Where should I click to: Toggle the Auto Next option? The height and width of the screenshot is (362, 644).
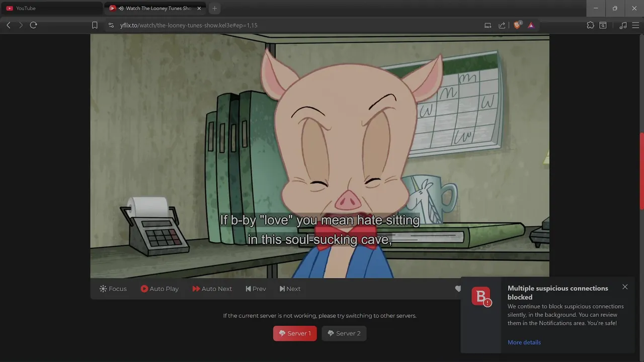click(x=212, y=289)
